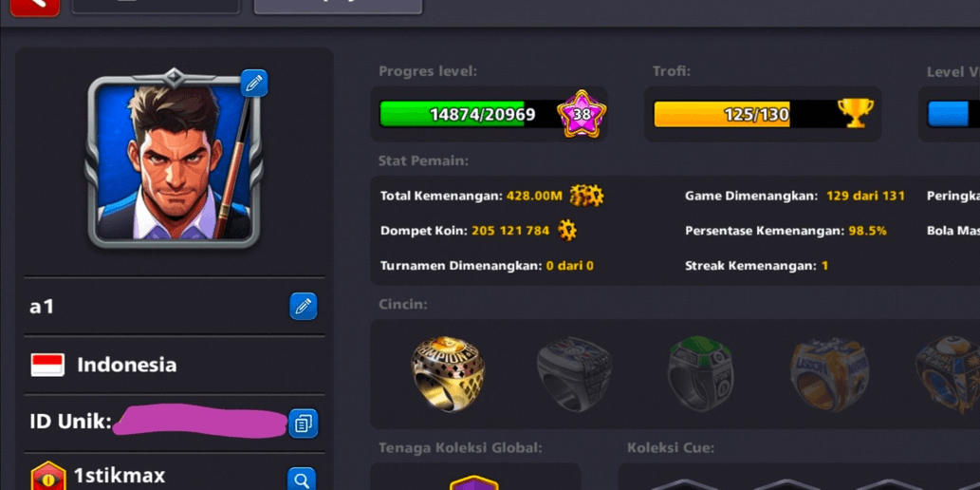Select the green-topped ring

(x=699, y=374)
